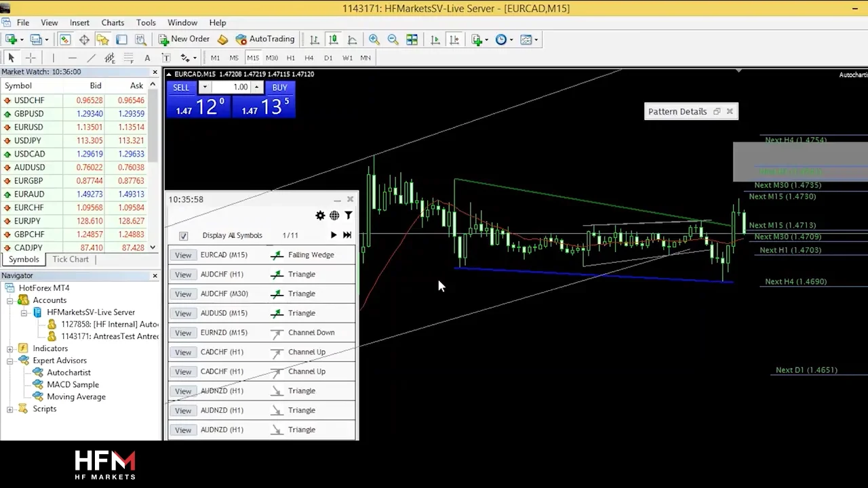Open the Fibonacci retracement tool
This screenshot has height=488, width=868.
pos(128,58)
